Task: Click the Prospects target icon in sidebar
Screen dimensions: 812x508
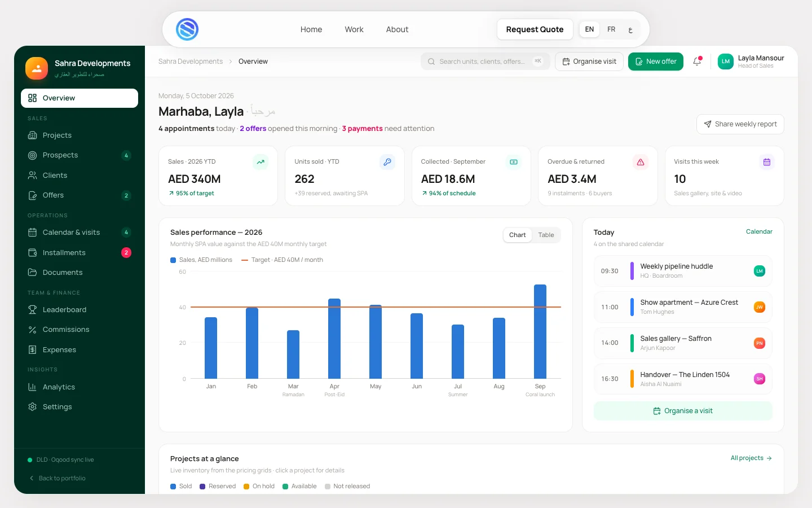Action: (x=33, y=155)
